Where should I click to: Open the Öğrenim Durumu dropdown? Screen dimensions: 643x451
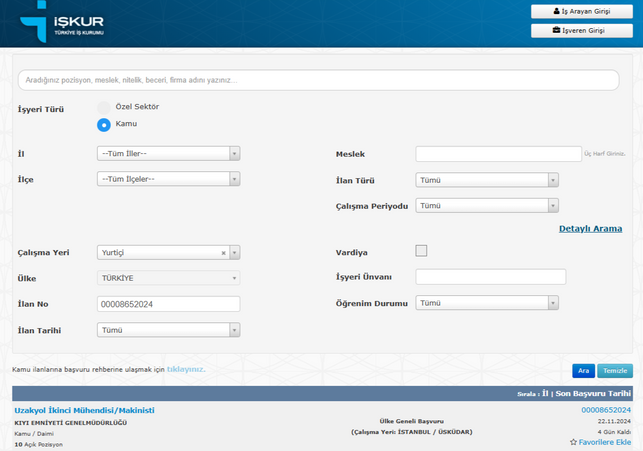click(486, 303)
